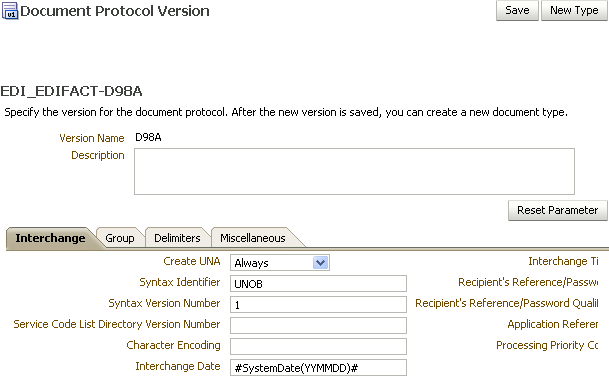Click the New Type button
The width and height of the screenshot is (609, 379).
(x=574, y=10)
